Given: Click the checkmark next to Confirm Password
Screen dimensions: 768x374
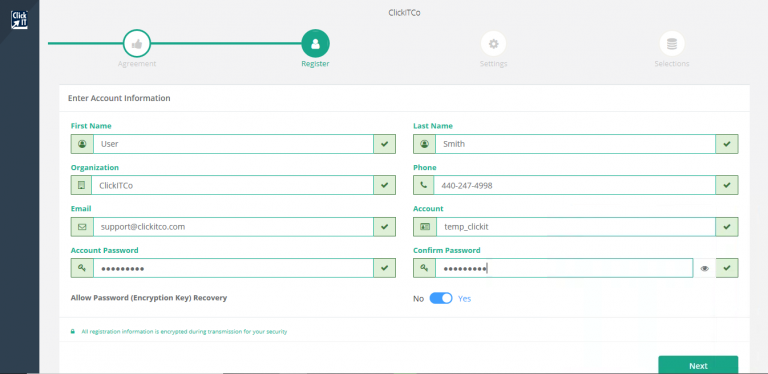Looking at the screenshot, I should pos(727,268).
